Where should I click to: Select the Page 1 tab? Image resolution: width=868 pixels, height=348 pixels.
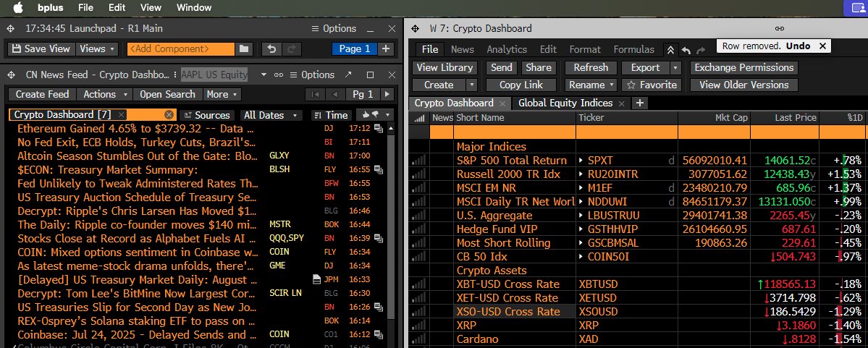[354, 48]
